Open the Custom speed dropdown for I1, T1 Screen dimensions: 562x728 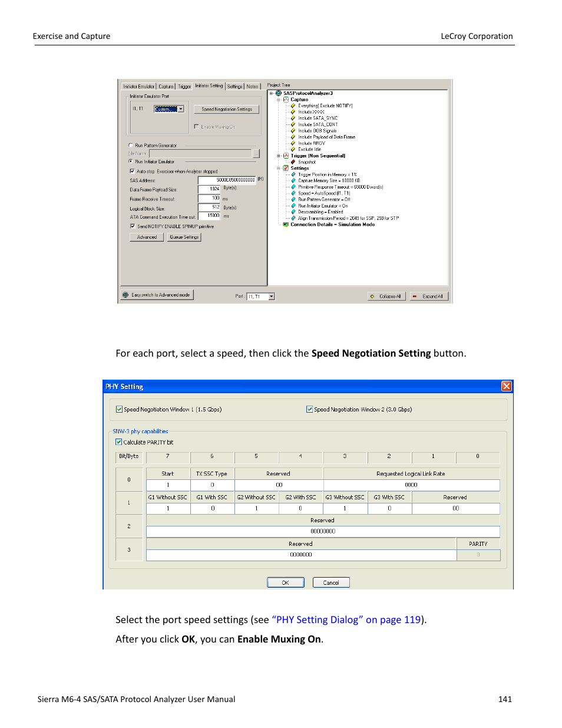(x=181, y=109)
